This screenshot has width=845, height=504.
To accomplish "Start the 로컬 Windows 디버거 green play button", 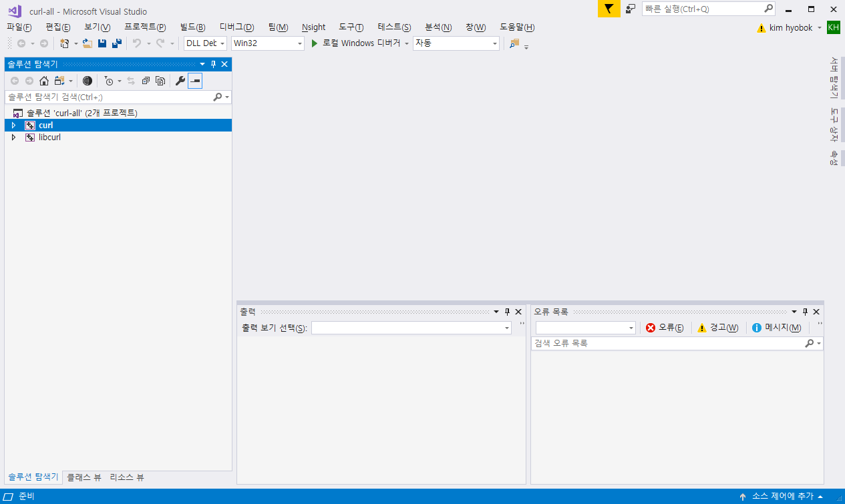I will pyautogui.click(x=315, y=43).
